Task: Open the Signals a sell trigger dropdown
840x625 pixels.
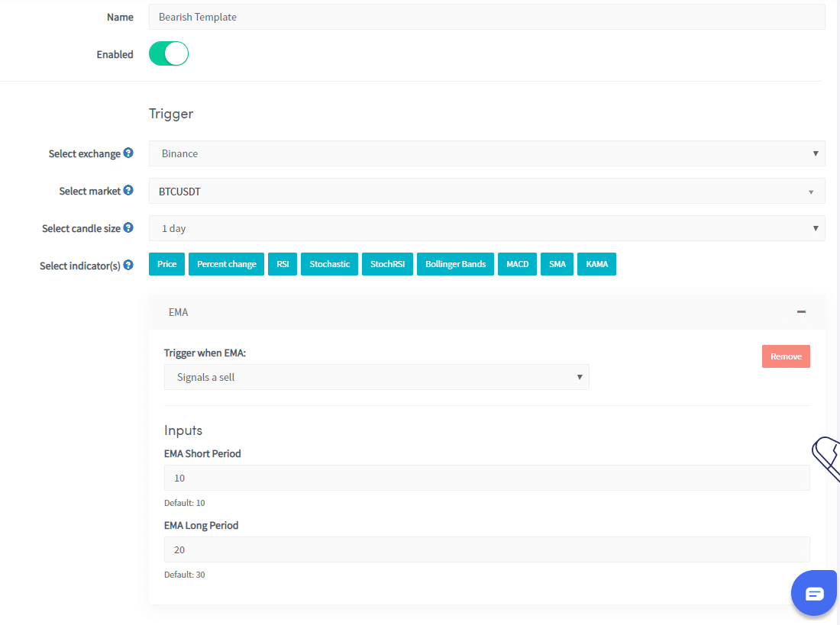Action: 376,377
